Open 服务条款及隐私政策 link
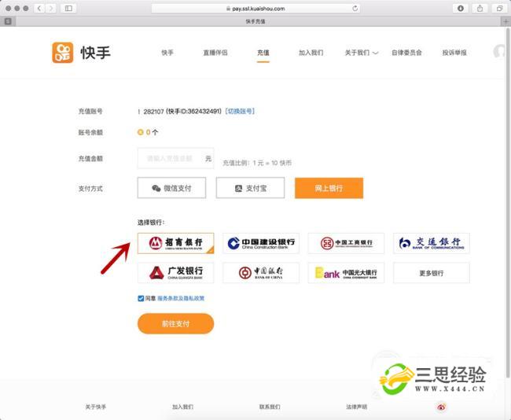The image size is (511, 420). coord(181,298)
